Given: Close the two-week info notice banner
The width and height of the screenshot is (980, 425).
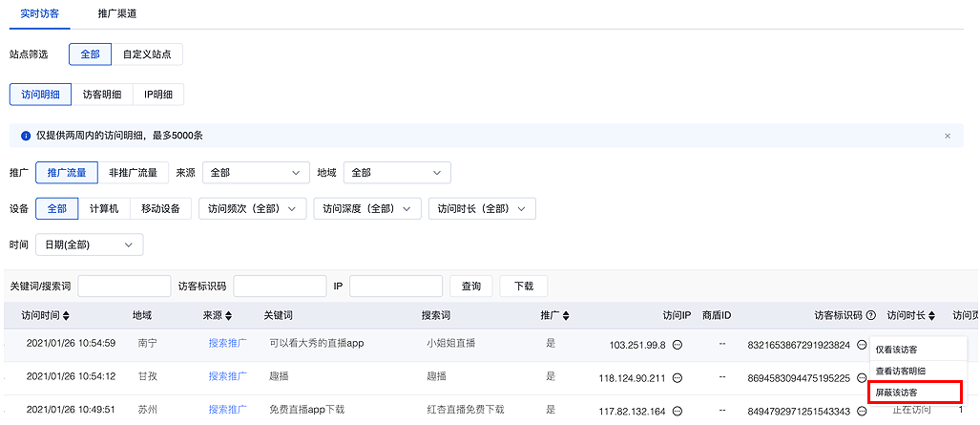Looking at the screenshot, I should pos(947,136).
